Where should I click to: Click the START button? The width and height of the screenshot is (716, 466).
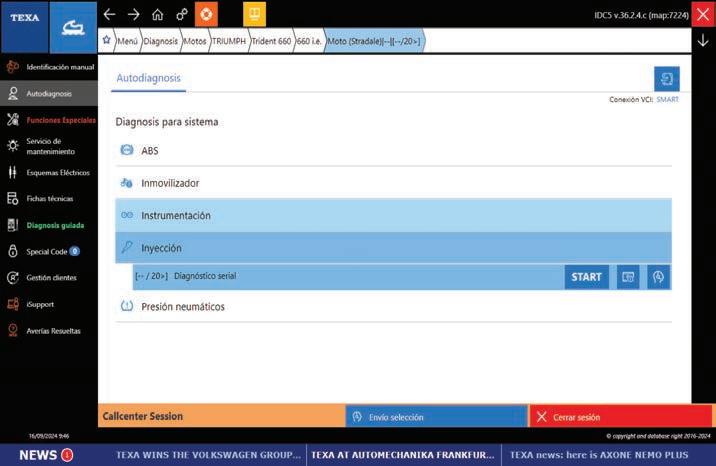(x=586, y=277)
